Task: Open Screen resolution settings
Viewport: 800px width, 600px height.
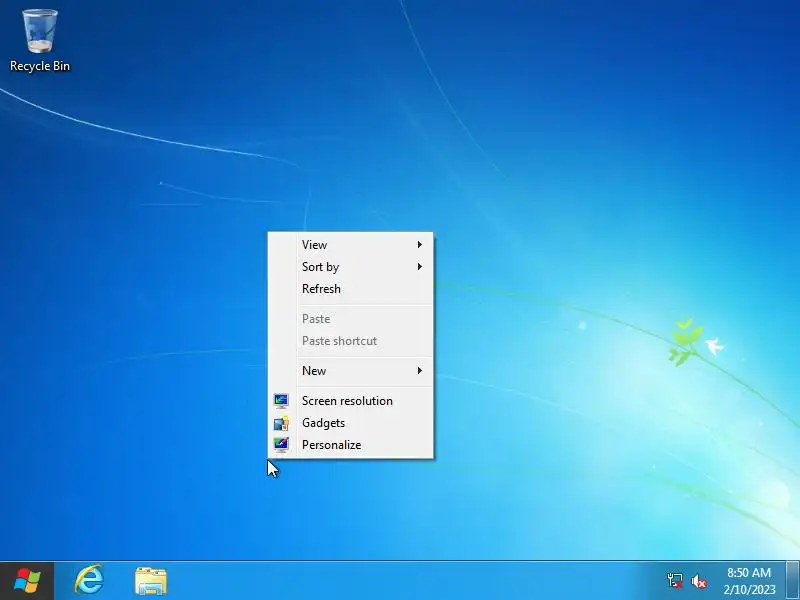Action: coord(351,401)
